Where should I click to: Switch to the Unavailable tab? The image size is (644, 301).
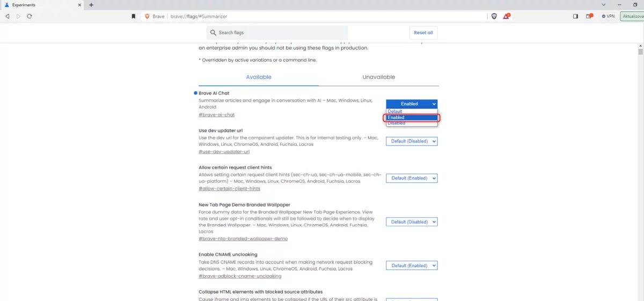[x=378, y=77]
